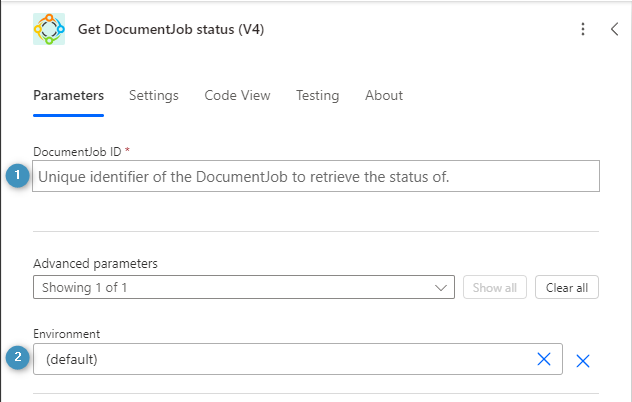
Task: Open the Testing tab
Action: (x=318, y=96)
